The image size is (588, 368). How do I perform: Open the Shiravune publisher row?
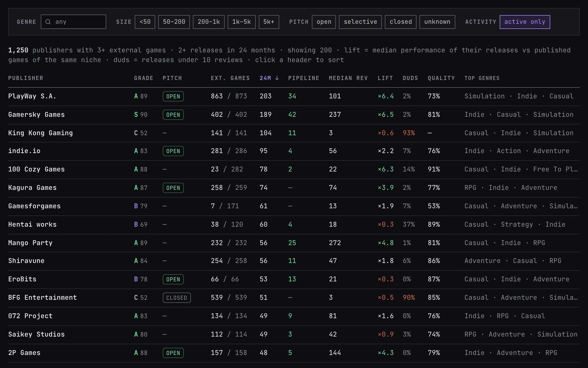pos(294,261)
